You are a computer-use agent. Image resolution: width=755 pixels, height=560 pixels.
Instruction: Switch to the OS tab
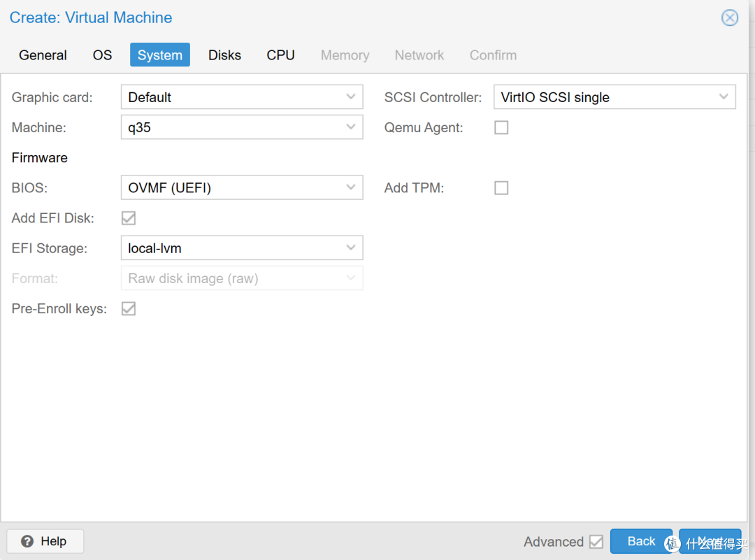point(102,55)
